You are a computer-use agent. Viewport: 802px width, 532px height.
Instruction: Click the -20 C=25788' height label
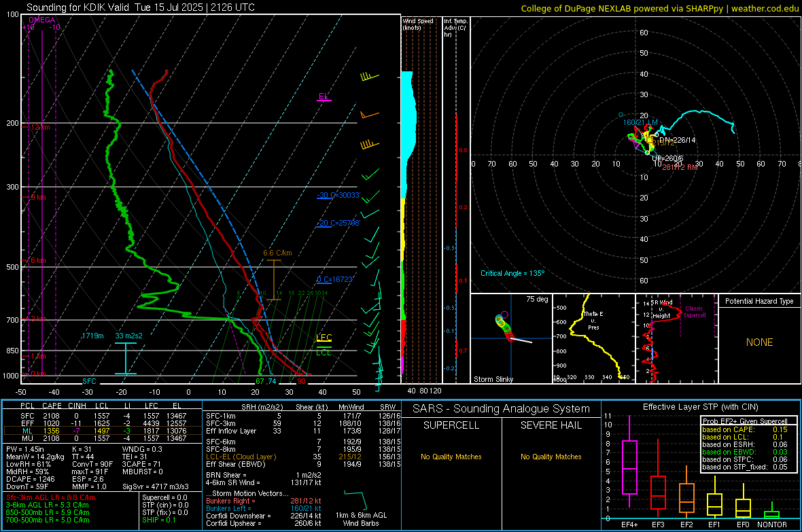tap(338, 223)
